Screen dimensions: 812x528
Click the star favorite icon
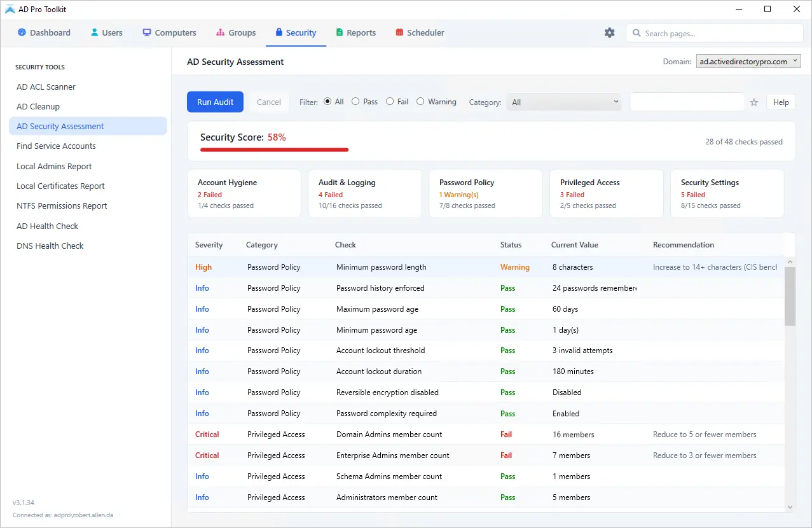point(754,102)
